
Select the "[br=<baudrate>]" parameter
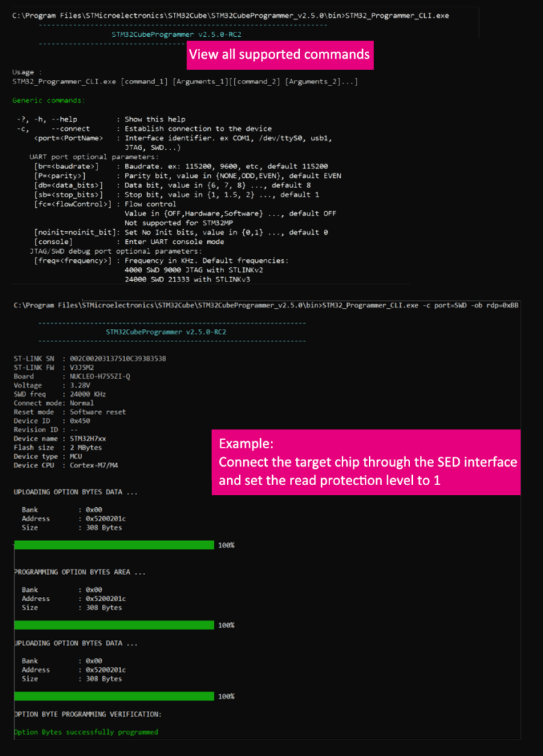66,165
